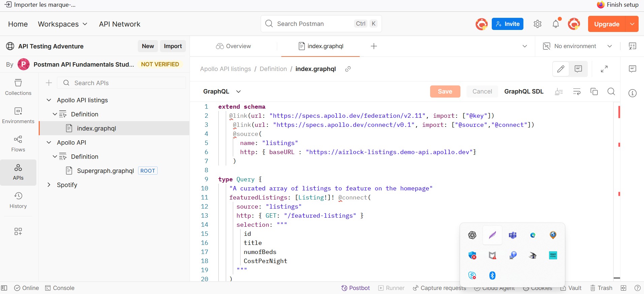Open the notifications bell
Image resolution: width=644 pixels, height=294 pixels.
[x=556, y=24]
